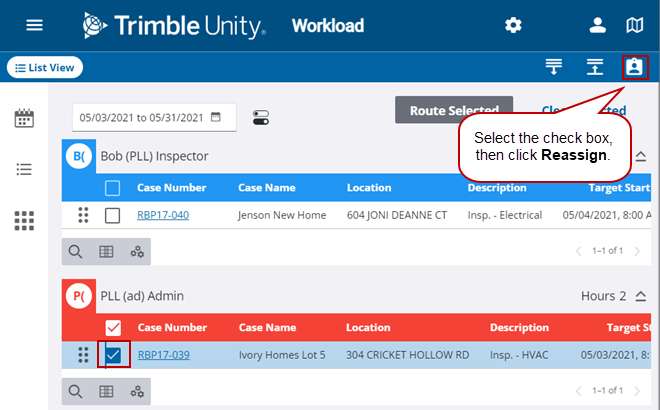Image resolution: width=660 pixels, height=410 pixels.
Task: Check the box for case RBP17-040
Action: (x=113, y=215)
